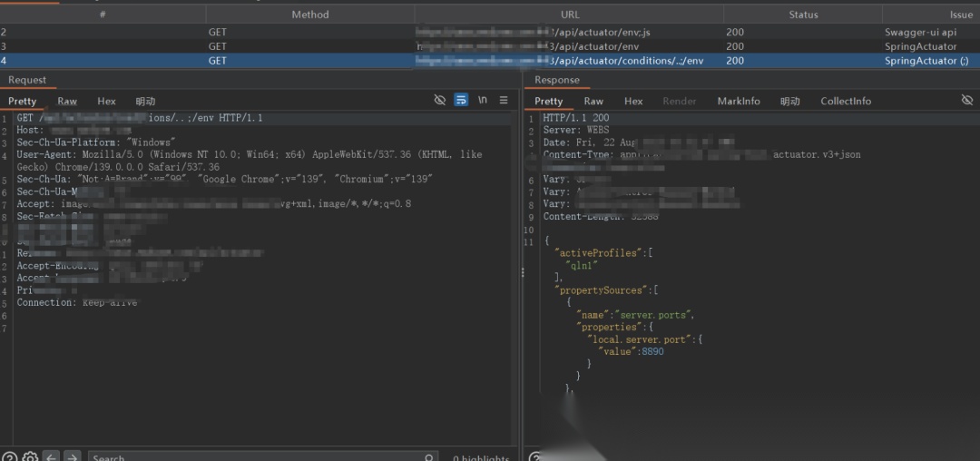Click the Sec-Ch-Ua-Platform "Windows" header line
The image size is (980, 461).
coord(96,142)
